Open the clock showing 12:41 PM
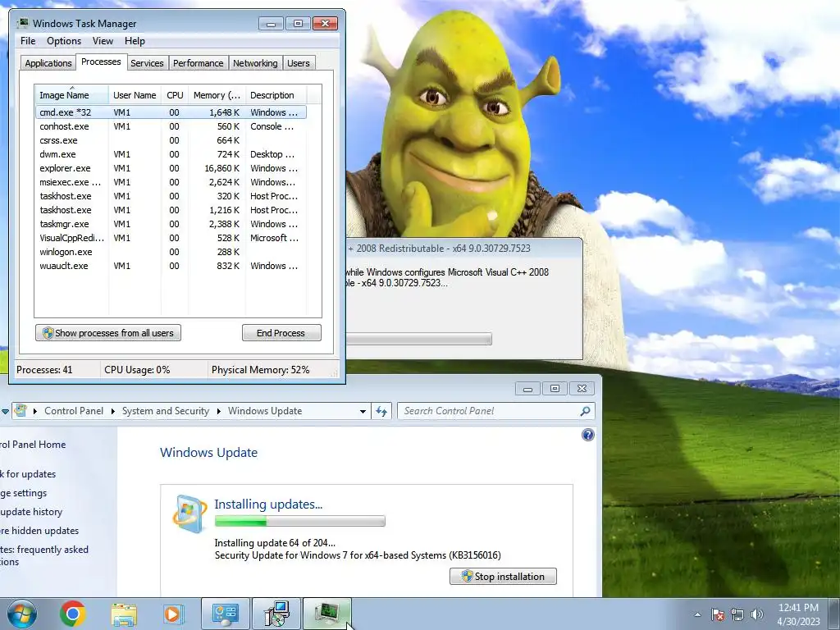Image resolution: width=840 pixels, height=630 pixels. (798, 614)
